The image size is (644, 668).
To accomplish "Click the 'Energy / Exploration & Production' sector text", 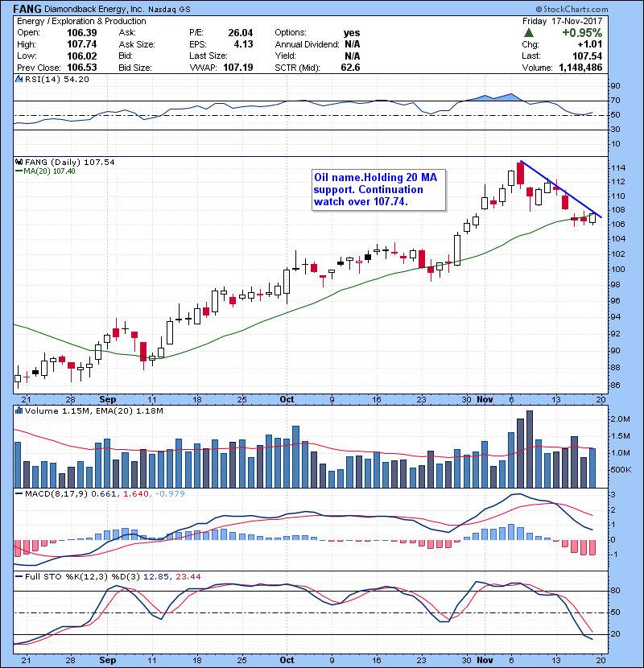I will tap(81, 21).
